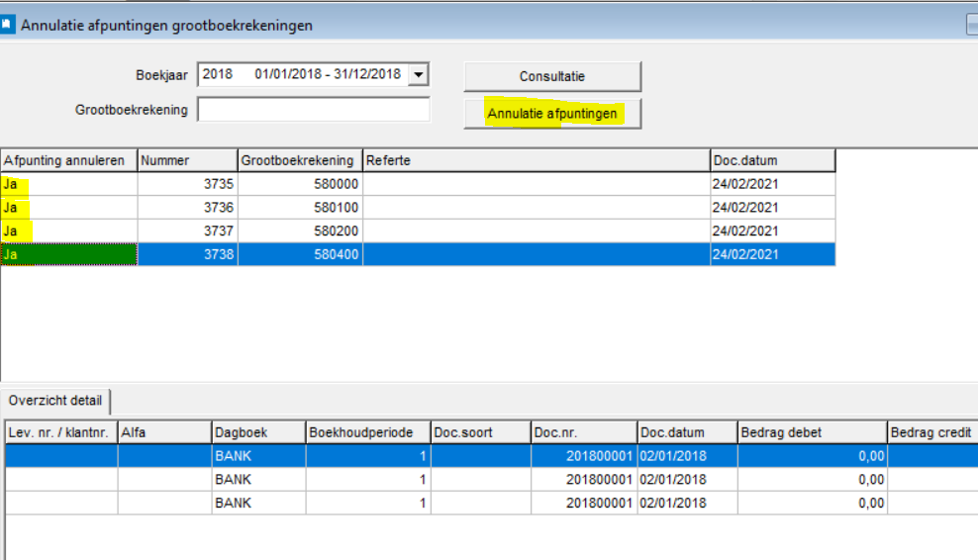Viewport: 978px width, 560px height.
Task: Sort by the Nummer column header
Action: (x=187, y=160)
